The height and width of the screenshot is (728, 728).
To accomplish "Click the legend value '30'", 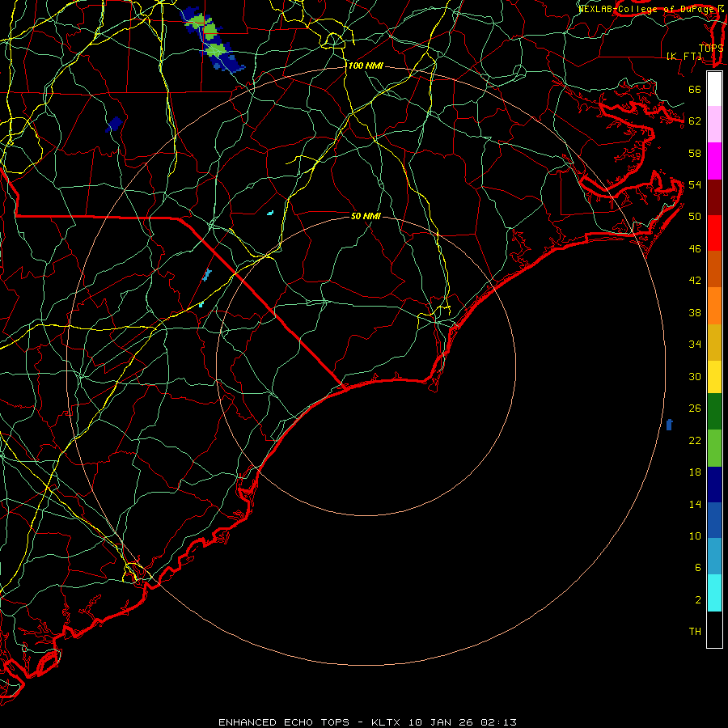I will 695,376.
